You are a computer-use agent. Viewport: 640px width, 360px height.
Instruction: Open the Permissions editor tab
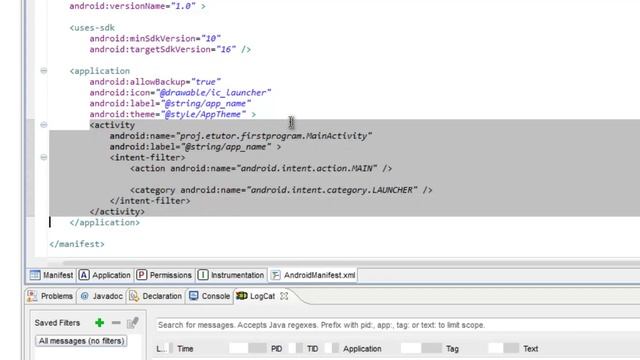[x=164, y=275]
